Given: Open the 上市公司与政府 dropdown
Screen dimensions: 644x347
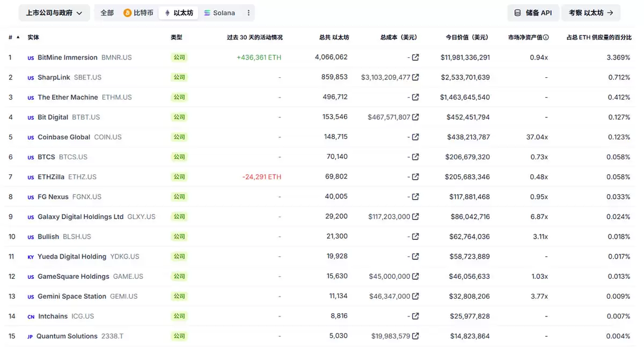Looking at the screenshot, I should pyautogui.click(x=54, y=12).
